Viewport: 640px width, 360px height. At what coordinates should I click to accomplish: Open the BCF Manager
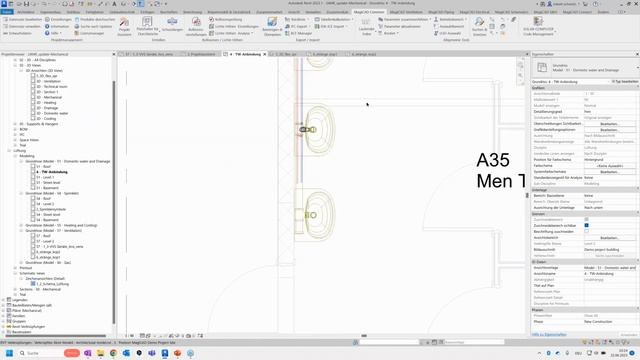pyautogui.click(x=298, y=33)
